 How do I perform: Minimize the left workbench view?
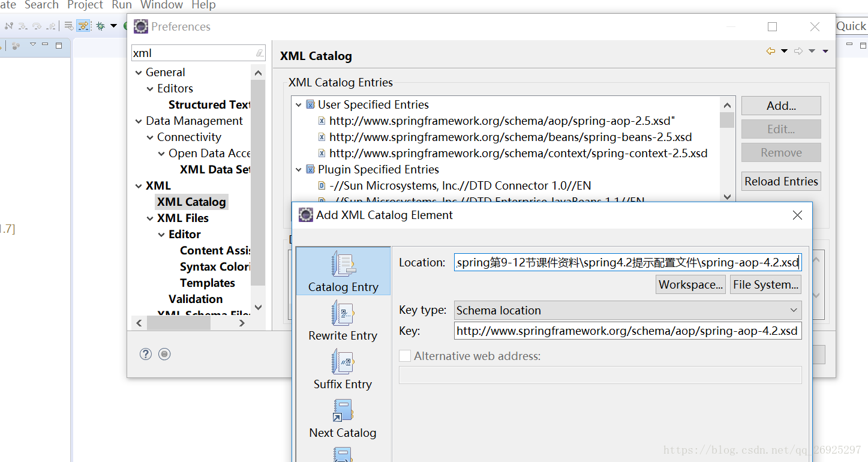pos(45,44)
